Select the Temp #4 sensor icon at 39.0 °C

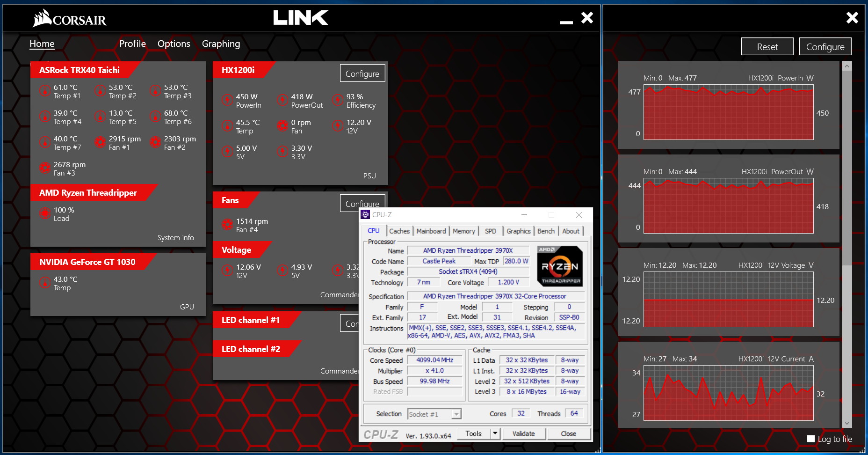point(45,117)
